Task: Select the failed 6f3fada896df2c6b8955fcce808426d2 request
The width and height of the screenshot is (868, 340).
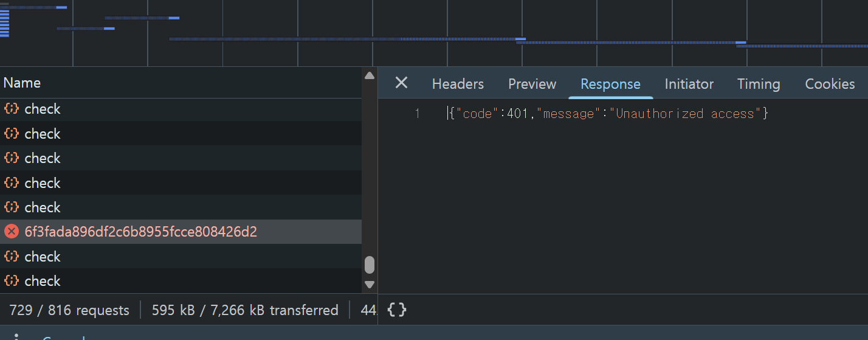Action: click(140, 232)
